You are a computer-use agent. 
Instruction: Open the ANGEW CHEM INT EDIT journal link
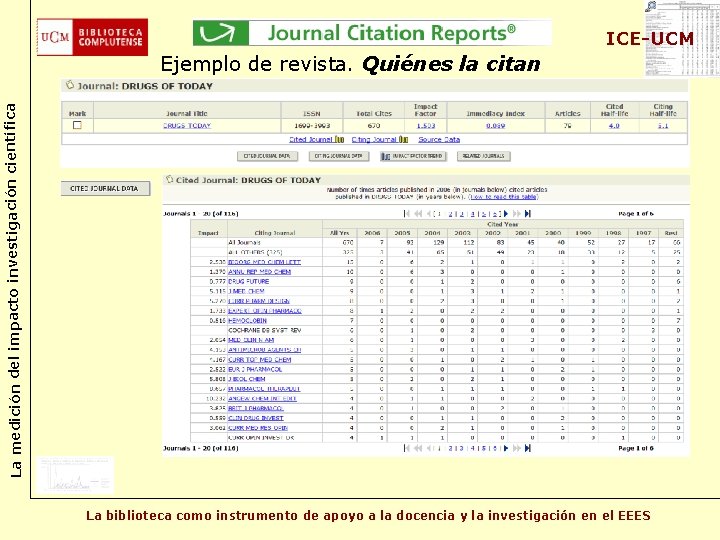(262, 399)
